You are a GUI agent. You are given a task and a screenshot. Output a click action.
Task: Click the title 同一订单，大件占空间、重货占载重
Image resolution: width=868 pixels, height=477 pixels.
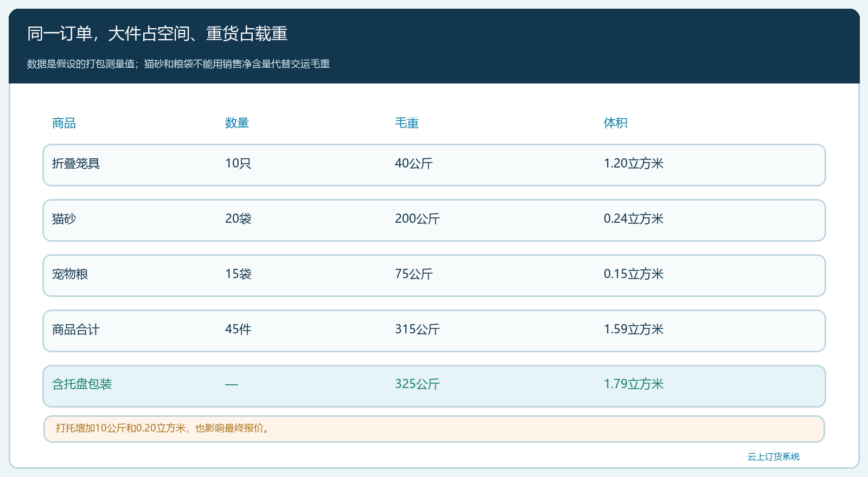(157, 34)
